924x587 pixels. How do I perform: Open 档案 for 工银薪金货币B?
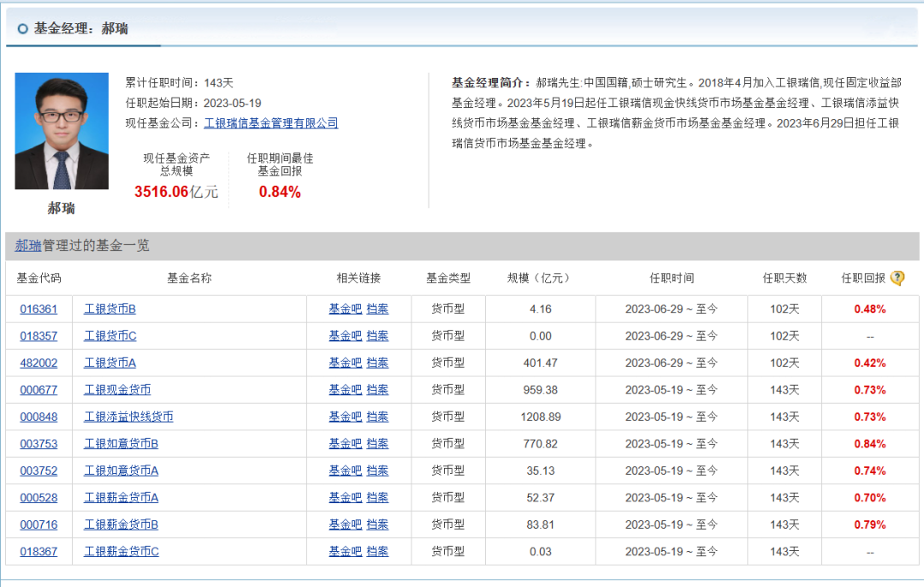click(377, 525)
